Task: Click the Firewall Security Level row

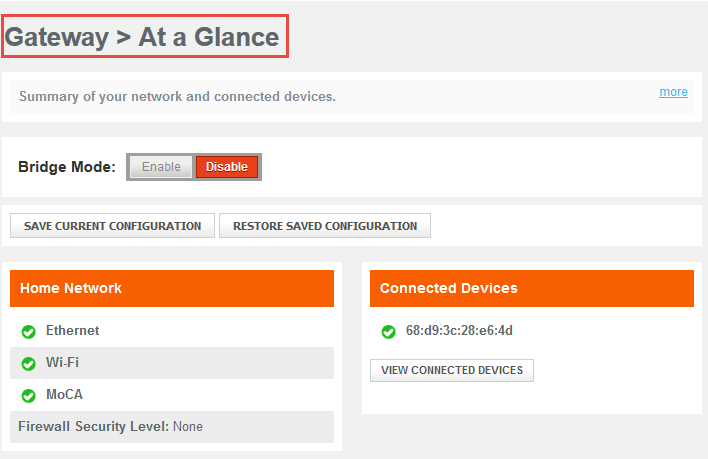Action: click(x=110, y=427)
